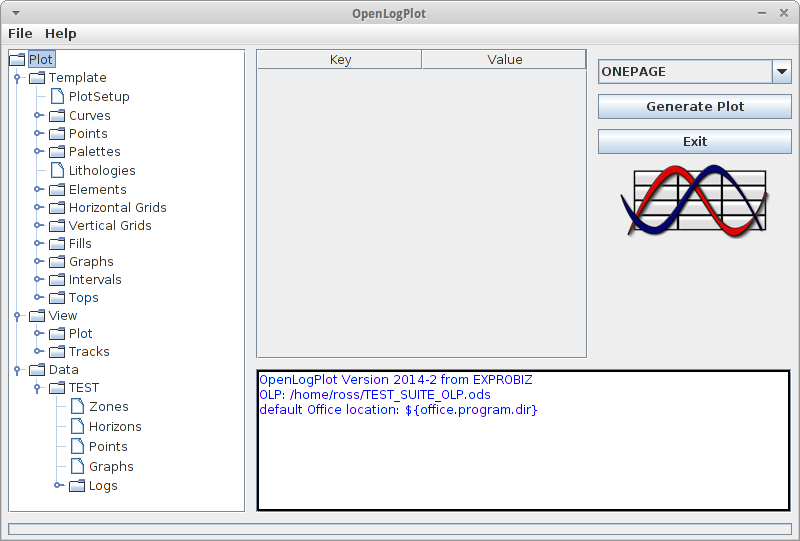800x541 pixels.
Task: Click the Elements folder icon
Action: click(x=57, y=189)
